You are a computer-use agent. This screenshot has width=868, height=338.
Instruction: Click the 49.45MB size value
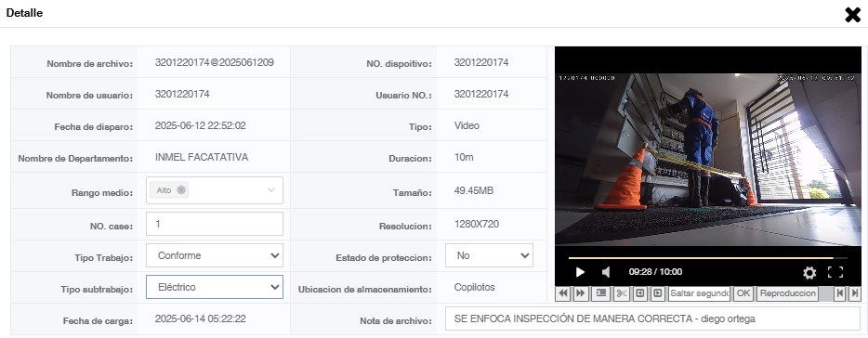[473, 191]
